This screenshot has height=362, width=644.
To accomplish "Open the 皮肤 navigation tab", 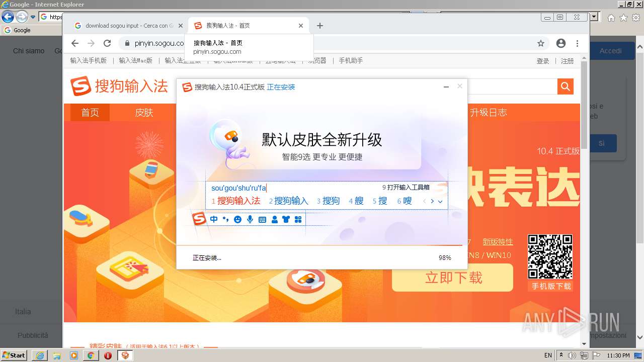I will click(144, 112).
